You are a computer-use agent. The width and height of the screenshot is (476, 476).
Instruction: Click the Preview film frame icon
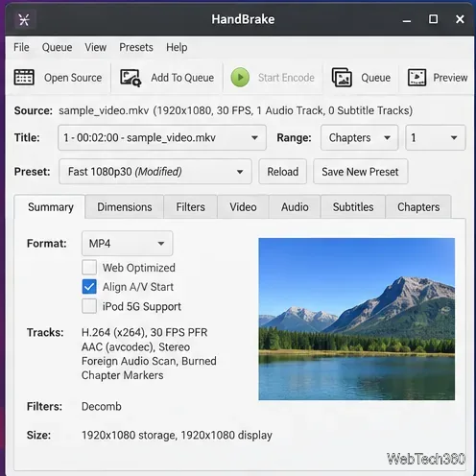click(x=416, y=78)
